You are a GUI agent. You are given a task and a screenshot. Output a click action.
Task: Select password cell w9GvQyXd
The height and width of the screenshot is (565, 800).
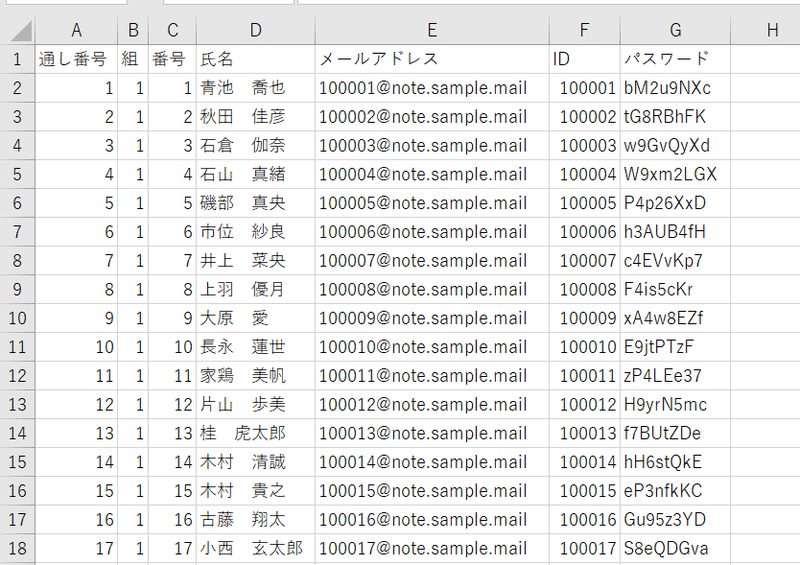676,146
